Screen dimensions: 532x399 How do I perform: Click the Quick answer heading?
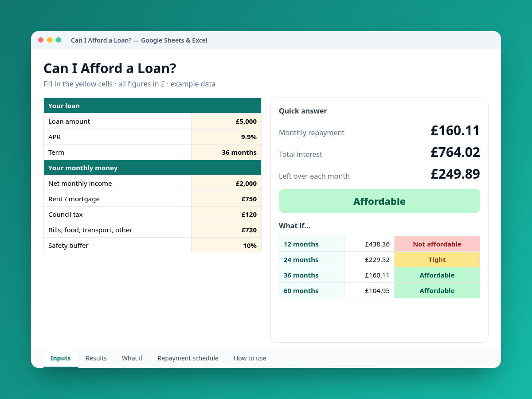[x=303, y=111]
